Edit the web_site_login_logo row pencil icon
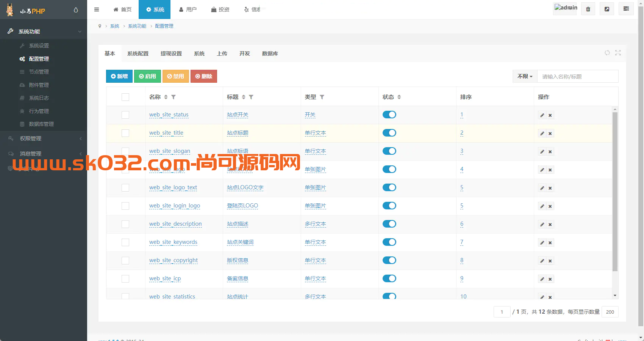 click(542, 206)
